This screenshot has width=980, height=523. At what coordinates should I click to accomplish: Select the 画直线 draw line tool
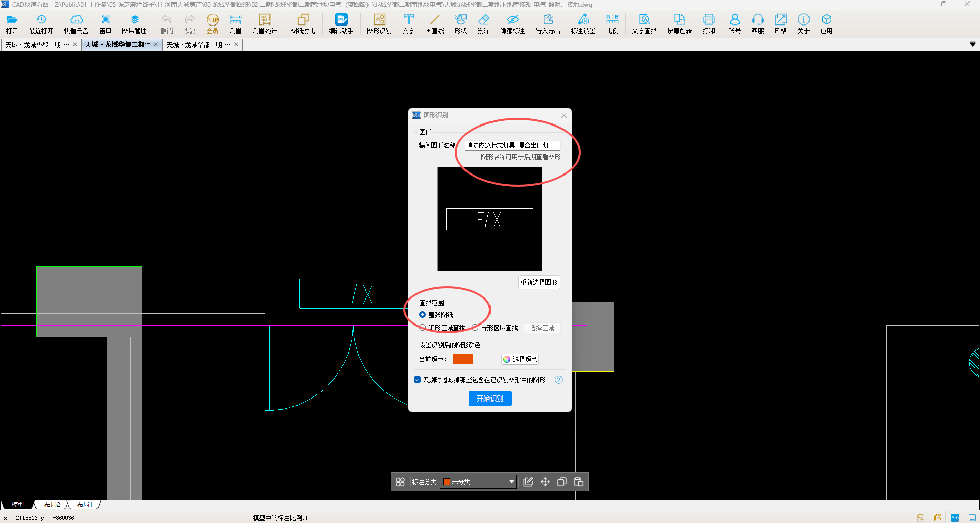[x=434, y=23]
